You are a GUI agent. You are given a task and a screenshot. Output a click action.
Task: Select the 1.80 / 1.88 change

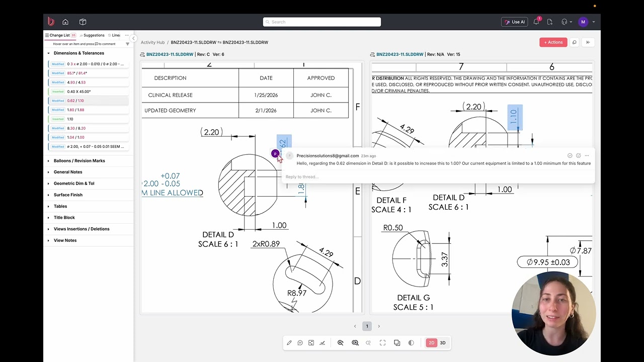88,110
